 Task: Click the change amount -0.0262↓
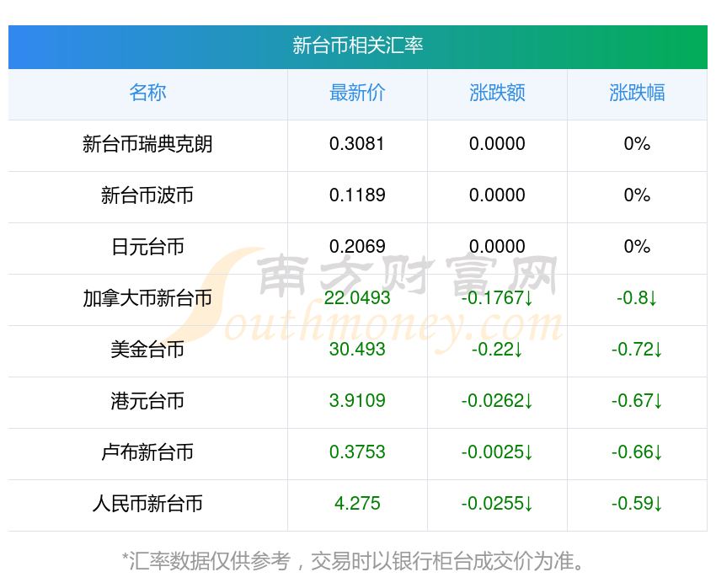point(497,401)
